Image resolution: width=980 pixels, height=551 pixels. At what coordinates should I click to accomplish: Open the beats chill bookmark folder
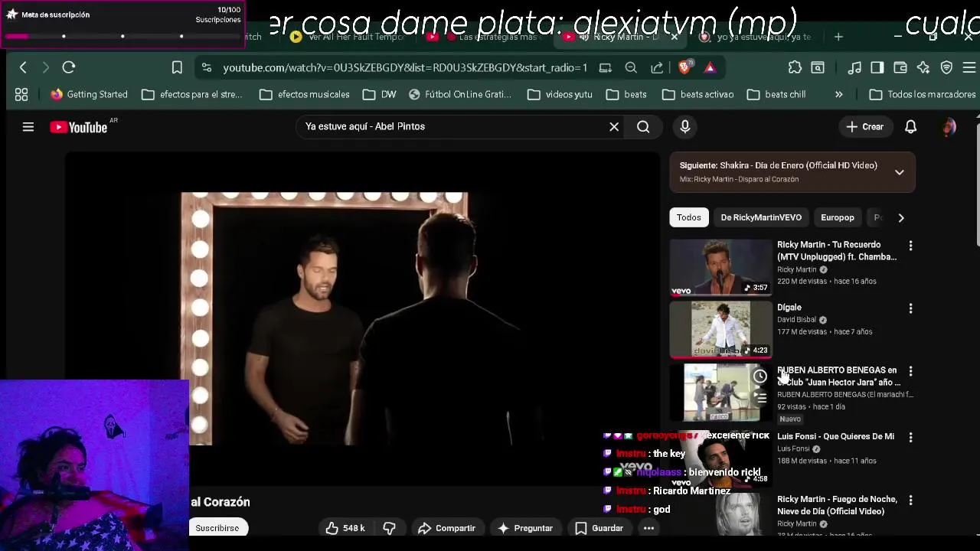click(x=776, y=94)
